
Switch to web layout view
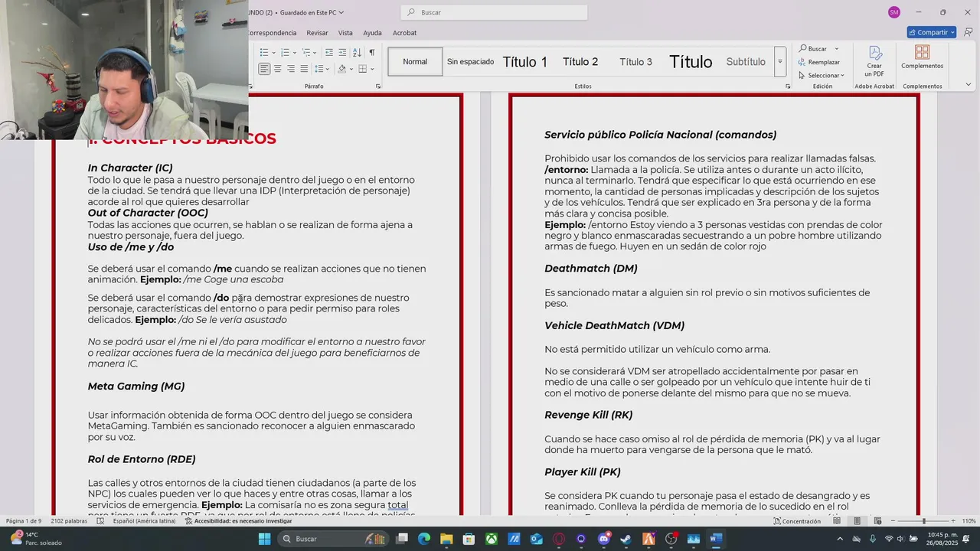(x=877, y=521)
